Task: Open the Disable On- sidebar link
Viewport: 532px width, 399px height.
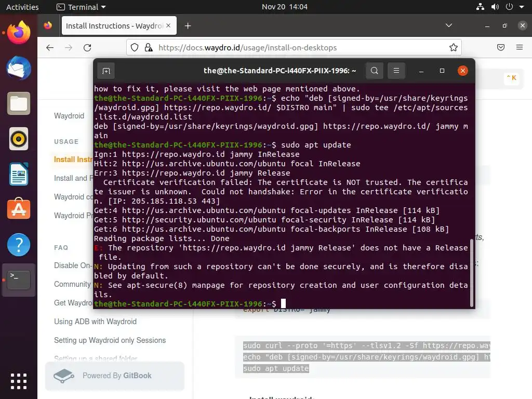Action: click(x=73, y=265)
